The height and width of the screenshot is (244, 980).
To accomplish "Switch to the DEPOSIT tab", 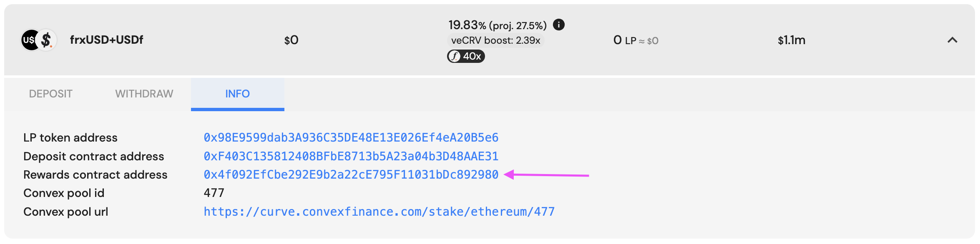I will pyautogui.click(x=50, y=94).
